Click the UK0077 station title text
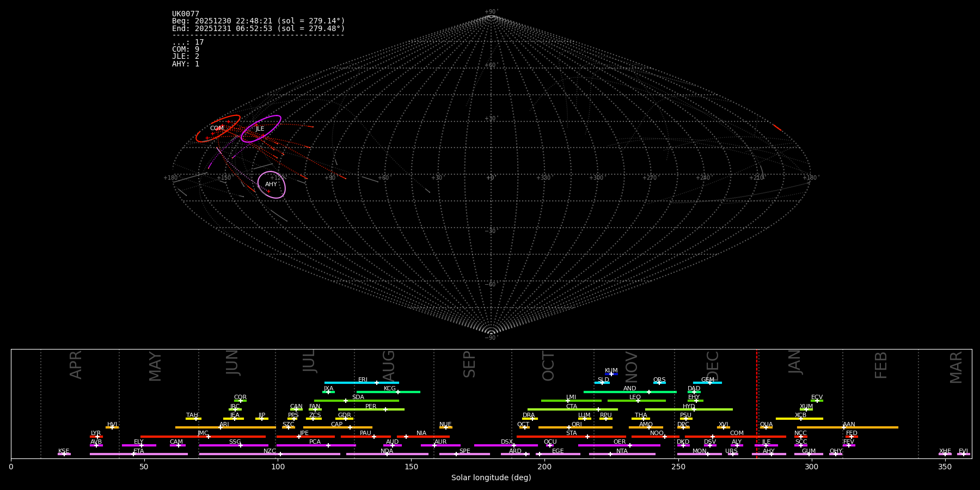The height and width of the screenshot is (490, 980). coord(186,14)
